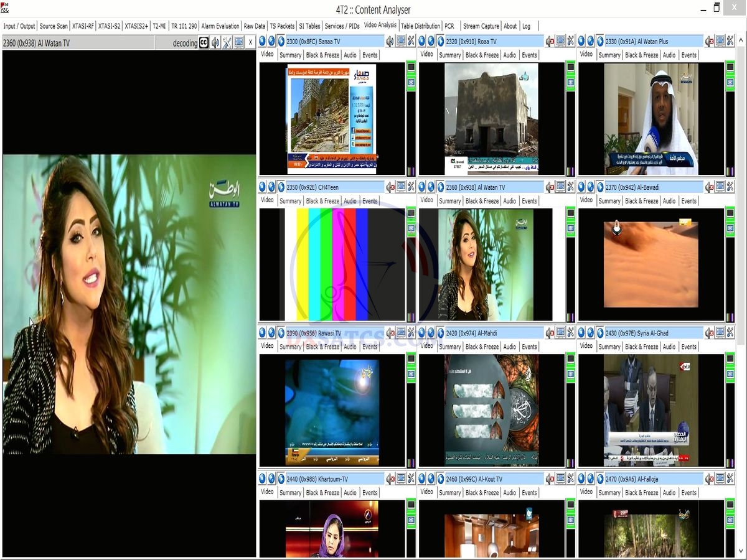Image resolution: width=747 pixels, height=560 pixels.
Task: Switch to SI Tables tab
Action: click(309, 26)
